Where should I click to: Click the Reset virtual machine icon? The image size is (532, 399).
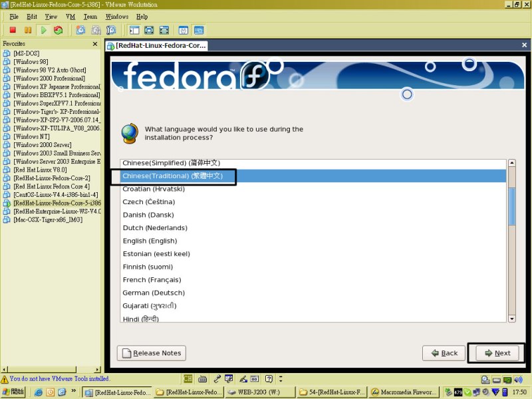click(59, 30)
